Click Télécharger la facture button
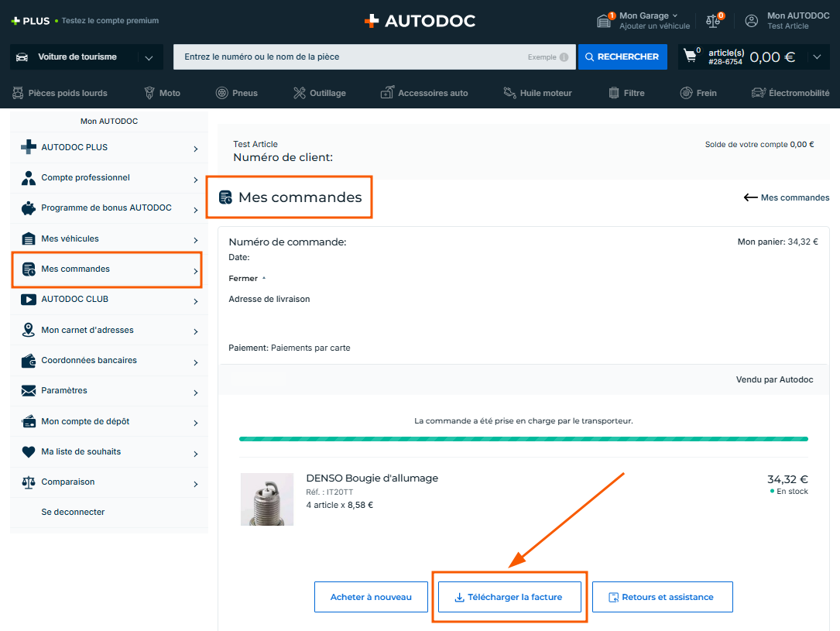 (x=509, y=597)
